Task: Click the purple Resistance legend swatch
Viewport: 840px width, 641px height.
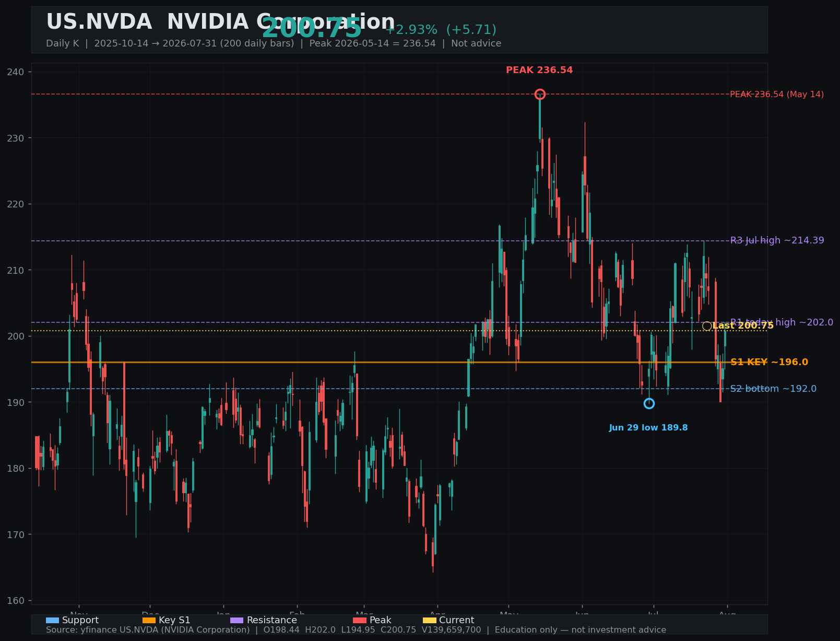Action: coord(237,621)
